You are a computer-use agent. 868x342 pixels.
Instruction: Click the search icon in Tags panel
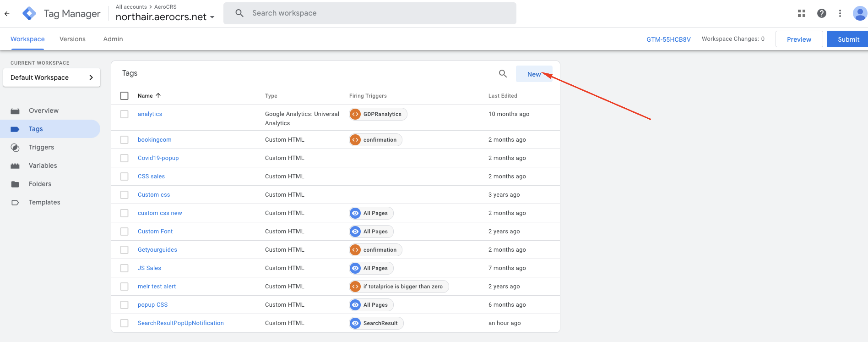pyautogui.click(x=503, y=73)
